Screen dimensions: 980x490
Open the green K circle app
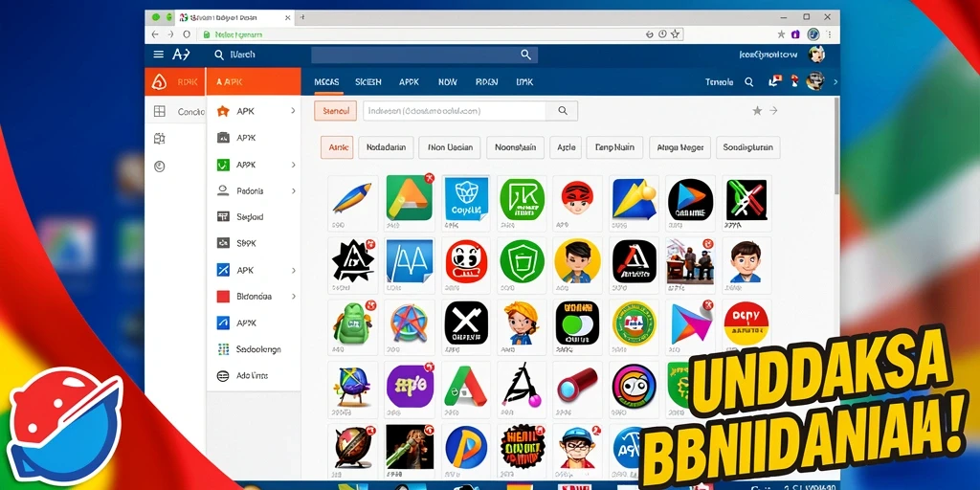coord(523,199)
